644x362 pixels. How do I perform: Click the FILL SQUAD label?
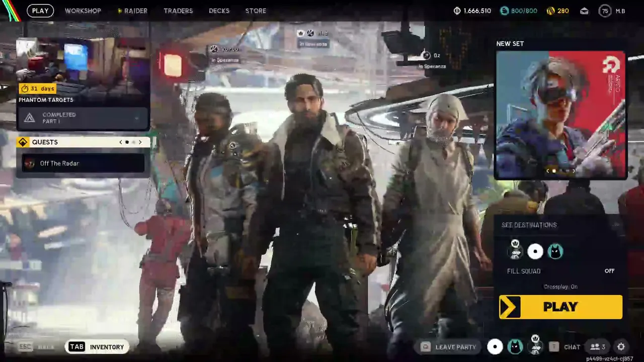click(x=524, y=271)
